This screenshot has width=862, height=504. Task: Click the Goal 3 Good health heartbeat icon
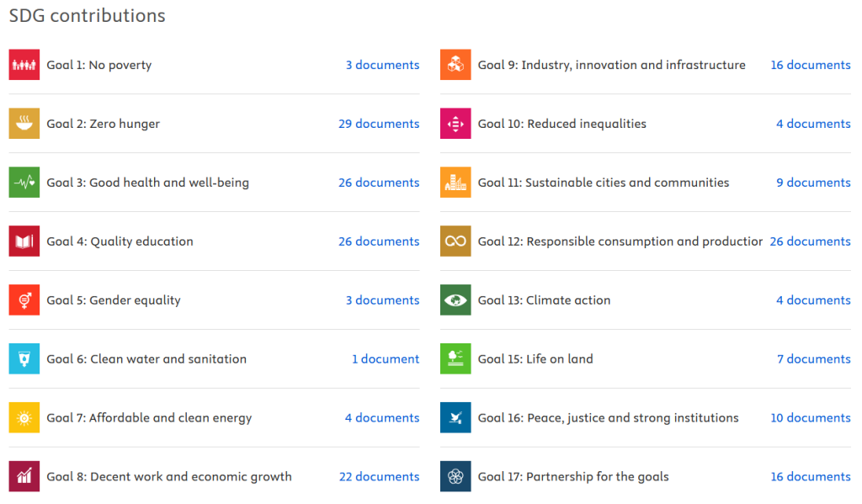(x=24, y=183)
